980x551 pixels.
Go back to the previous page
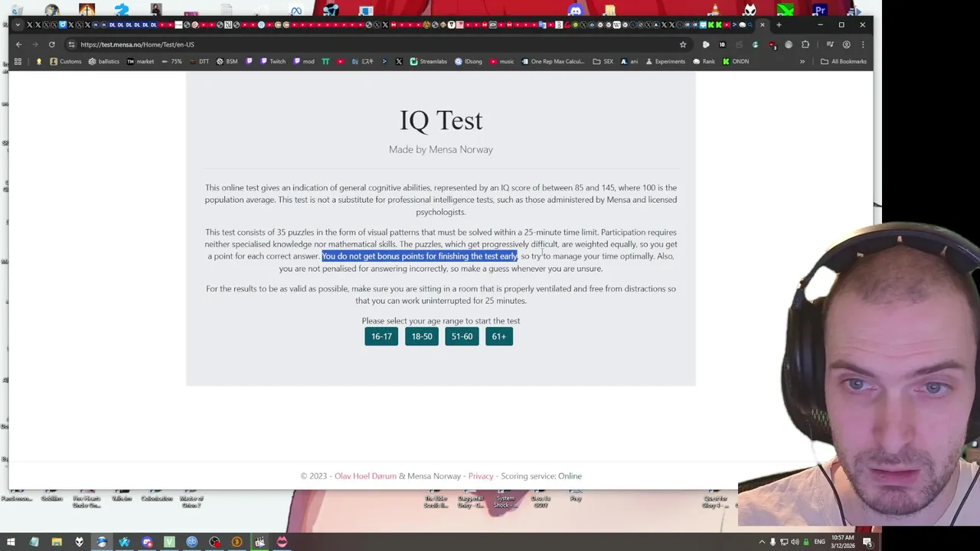(18, 44)
